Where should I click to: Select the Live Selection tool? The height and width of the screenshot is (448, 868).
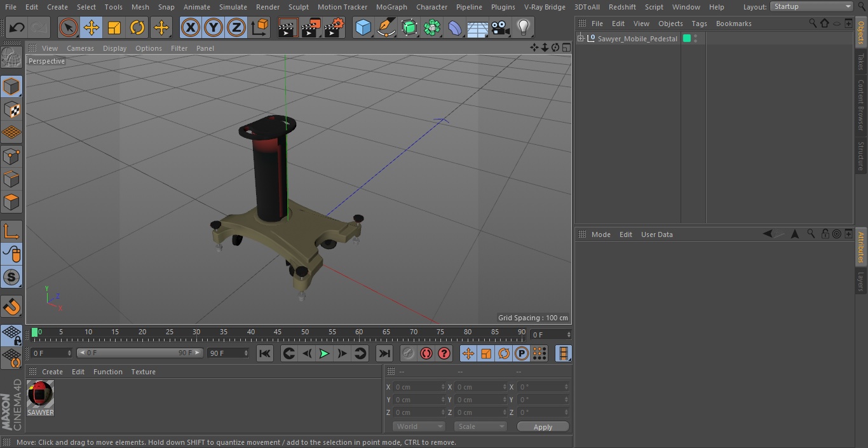coord(68,27)
